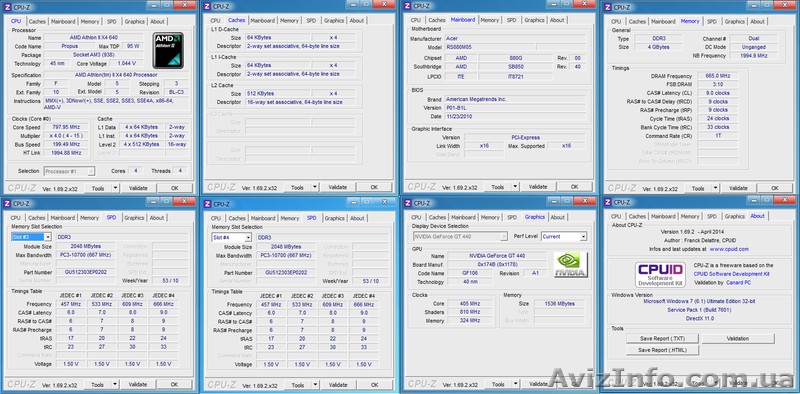
Task: Switch to CPU tab in the Graphics window
Action: [x=416, y=217]
